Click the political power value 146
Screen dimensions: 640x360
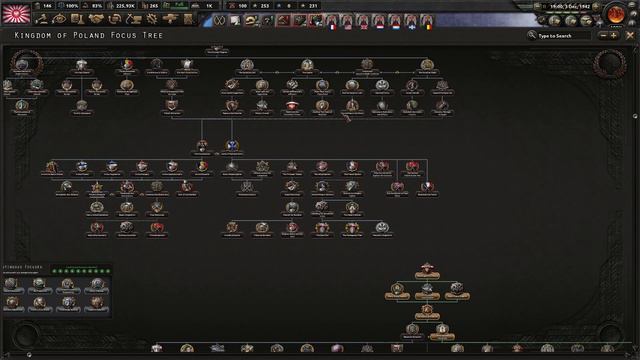[x=47, y=6]
